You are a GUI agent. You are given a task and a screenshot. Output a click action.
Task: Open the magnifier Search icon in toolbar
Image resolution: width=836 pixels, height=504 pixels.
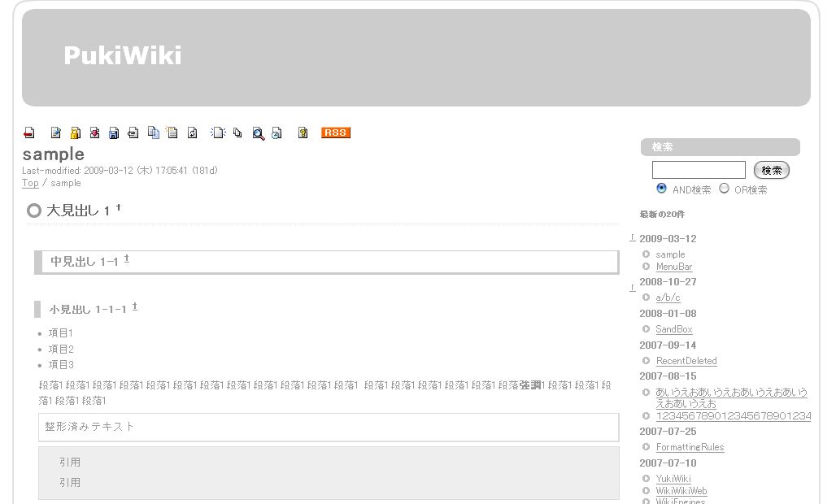pyautogui.click(x=258, y=133)
